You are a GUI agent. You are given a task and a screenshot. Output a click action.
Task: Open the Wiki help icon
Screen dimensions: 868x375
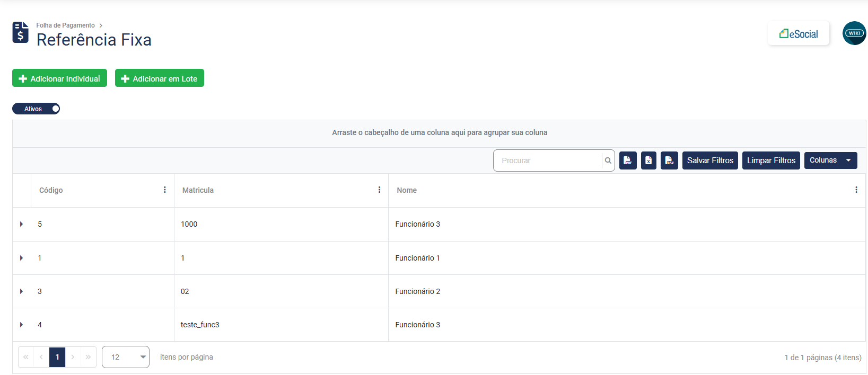[854, 33]
